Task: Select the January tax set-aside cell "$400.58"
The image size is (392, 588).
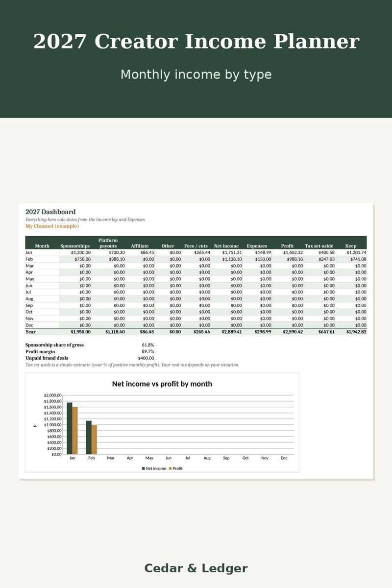Action: point(326,252)
